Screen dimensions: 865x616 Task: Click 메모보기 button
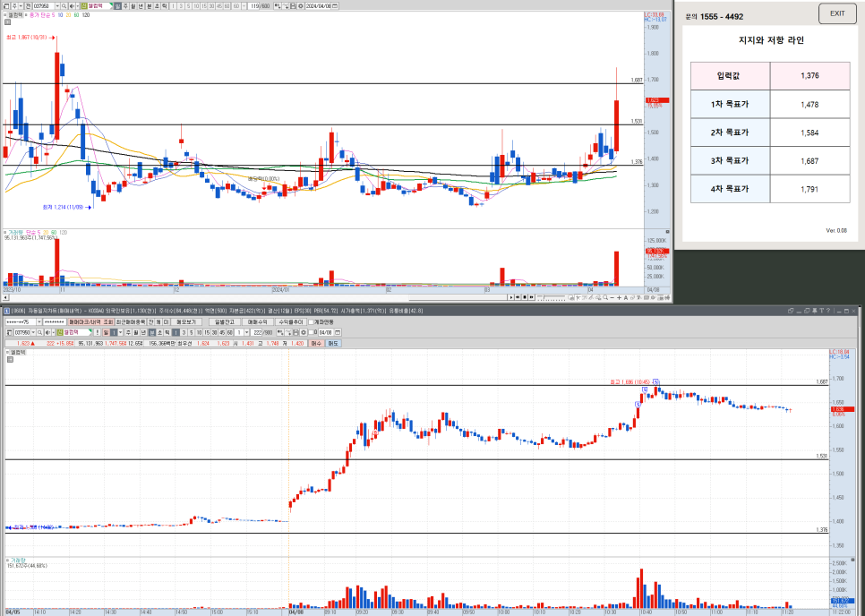click(x=186, y=322)
